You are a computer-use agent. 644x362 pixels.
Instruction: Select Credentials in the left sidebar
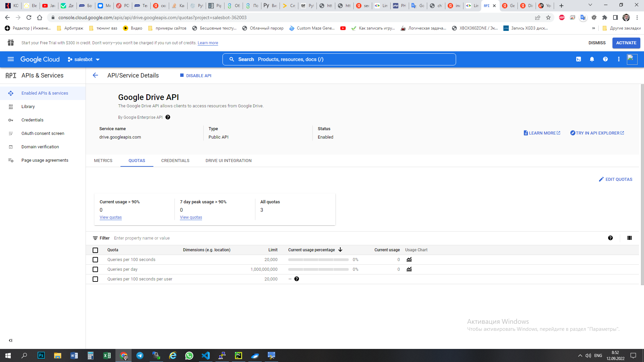[x=32, y=120]
